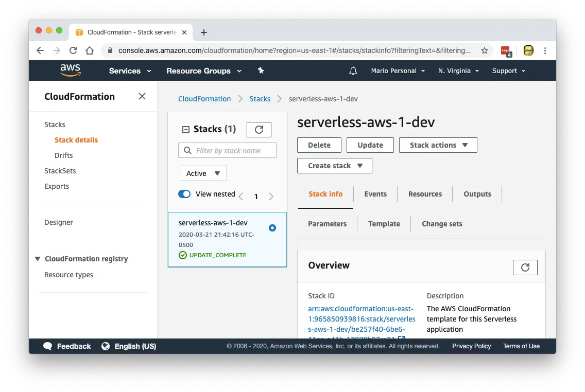
Task: Open the Mario Personal account menu
Action: 398,71
